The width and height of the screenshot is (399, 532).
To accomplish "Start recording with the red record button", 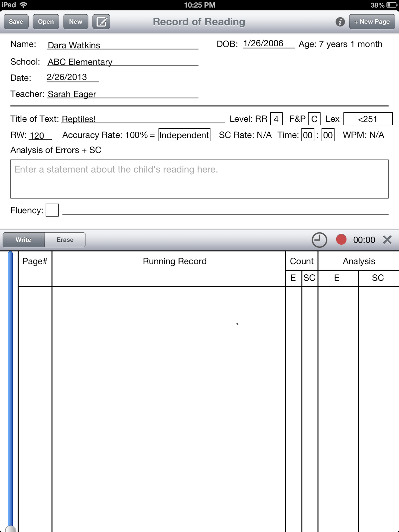I will tap(341, 239).
